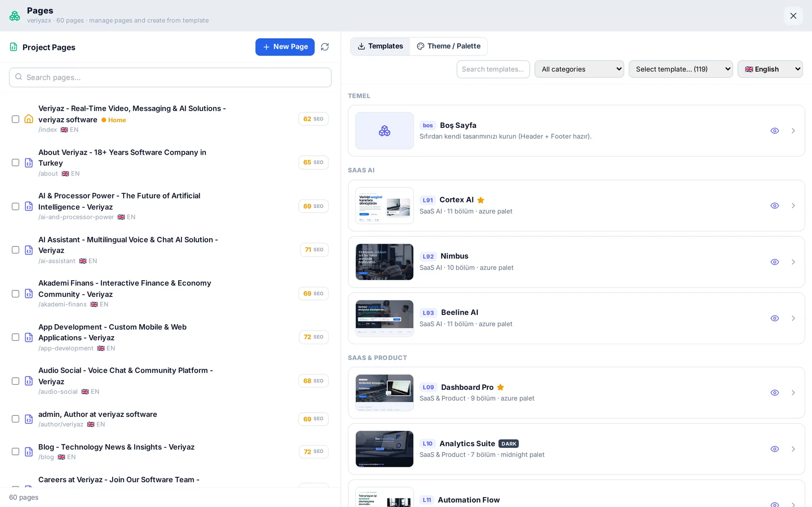Expand the Nimbus template chevron
The image size is (812, 507).
(793, 262)
